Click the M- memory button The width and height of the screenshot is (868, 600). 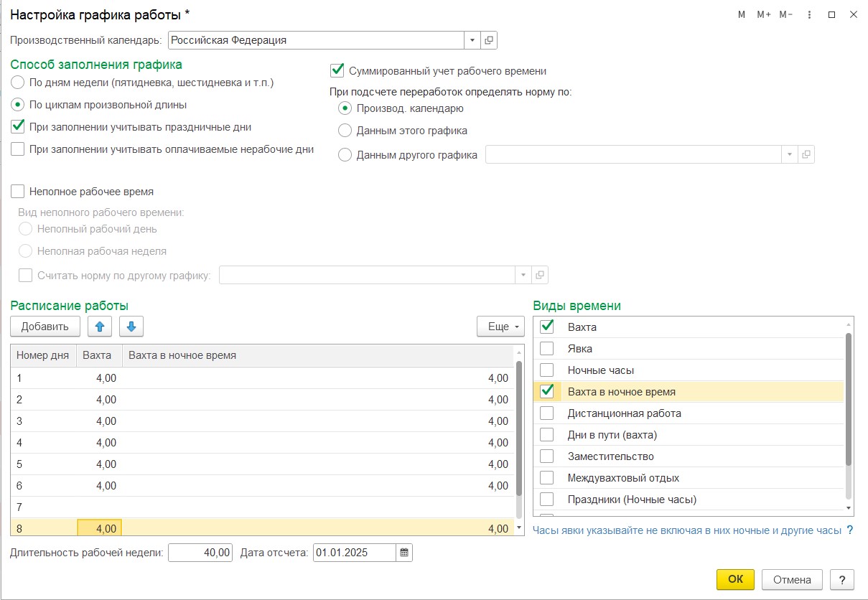(x=785, y=15)
